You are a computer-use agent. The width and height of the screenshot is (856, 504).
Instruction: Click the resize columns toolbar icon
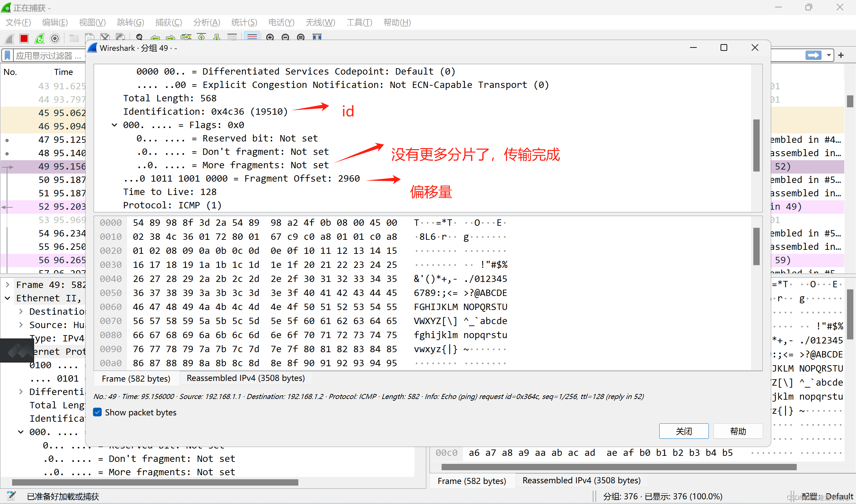tap(317, 37)
